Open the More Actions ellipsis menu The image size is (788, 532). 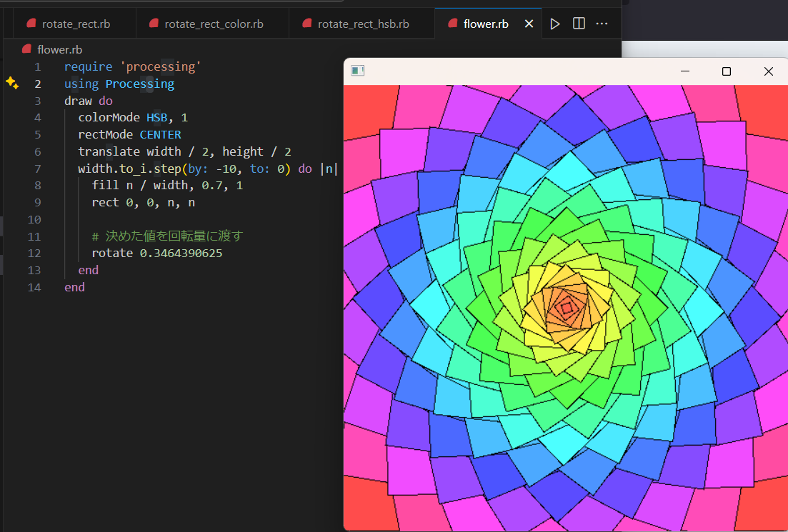[x=602, y=24]
